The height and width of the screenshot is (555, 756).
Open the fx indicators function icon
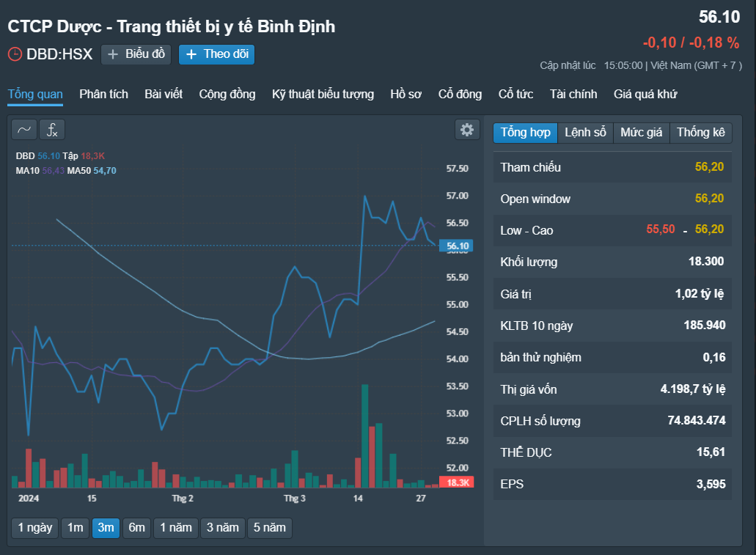pyautogui.click(x=52, y=130)
